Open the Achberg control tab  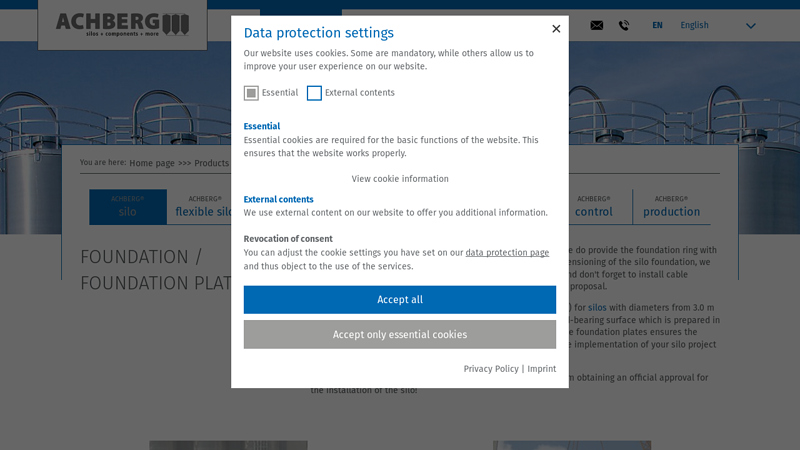click(x=593, y=206)
